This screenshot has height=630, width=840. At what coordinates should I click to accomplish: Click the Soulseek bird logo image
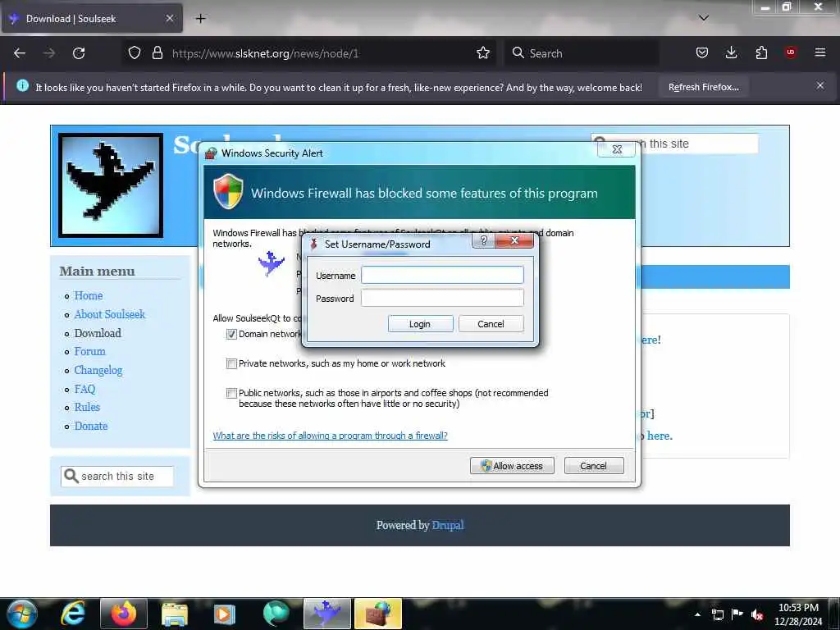(x=111, y=185)
